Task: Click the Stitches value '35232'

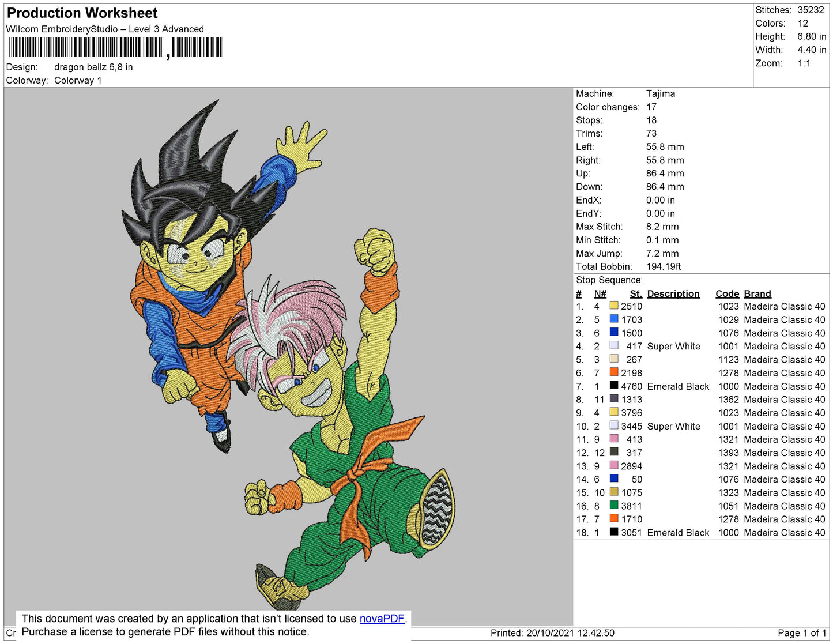Action: point(811,10)
